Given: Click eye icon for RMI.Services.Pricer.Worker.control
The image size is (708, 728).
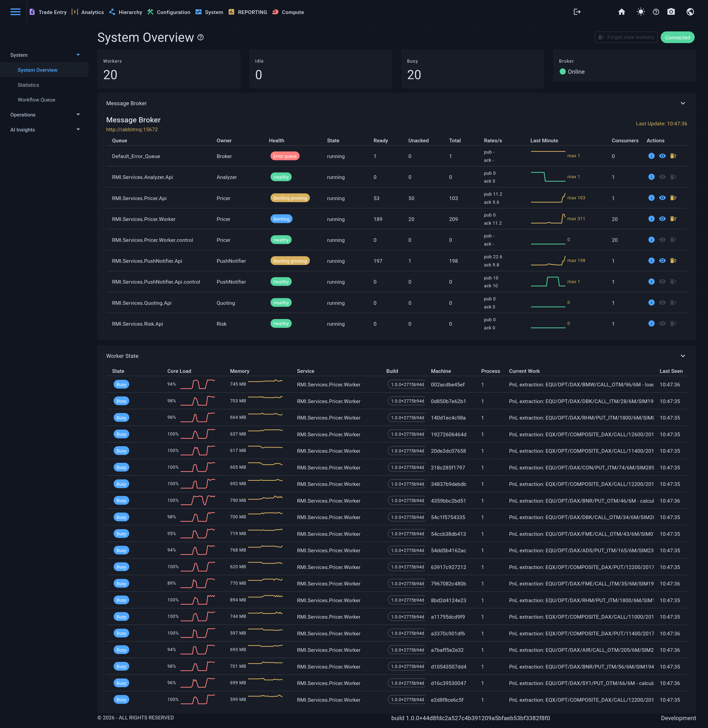Looking at the screenshot, I should [x=662, y=240].
